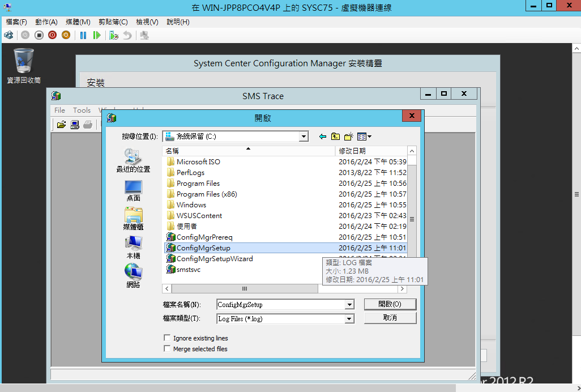Click the horizontal scrollbar left arrow in file list
581x392 pixels.
coord(167,289)
